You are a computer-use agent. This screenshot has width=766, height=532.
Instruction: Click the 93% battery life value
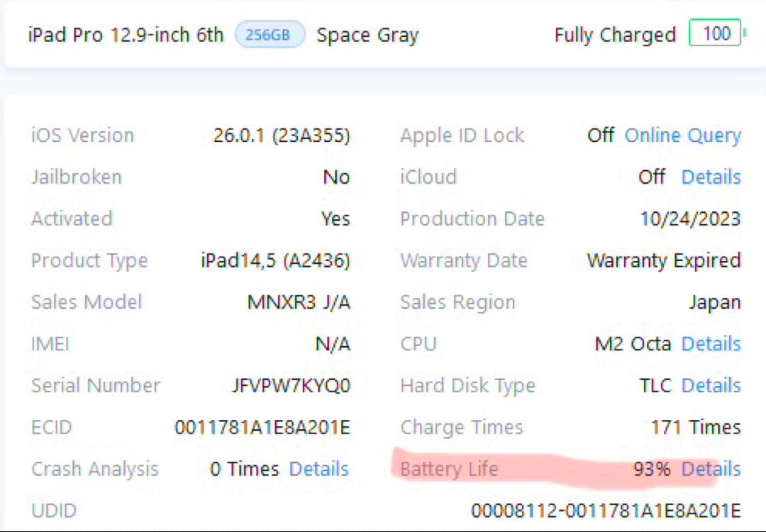tap(651, 469)
